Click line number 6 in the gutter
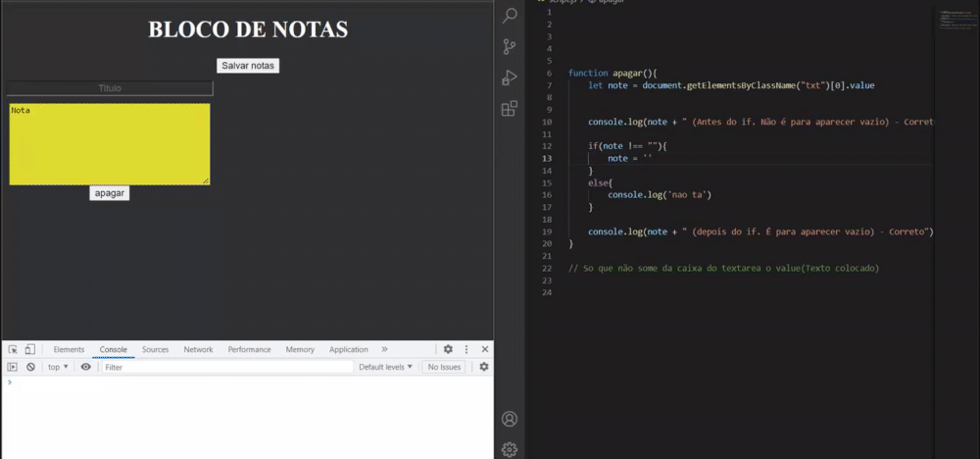 point(549,74)
